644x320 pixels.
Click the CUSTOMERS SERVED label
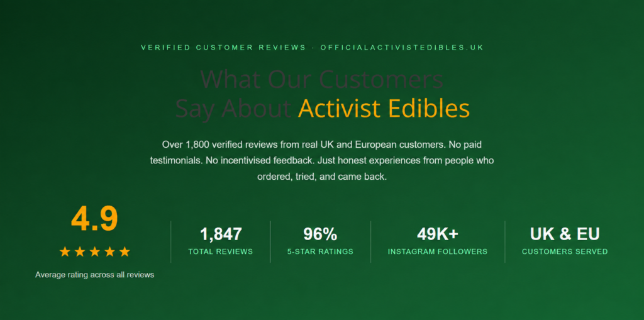tap(565, 251)
